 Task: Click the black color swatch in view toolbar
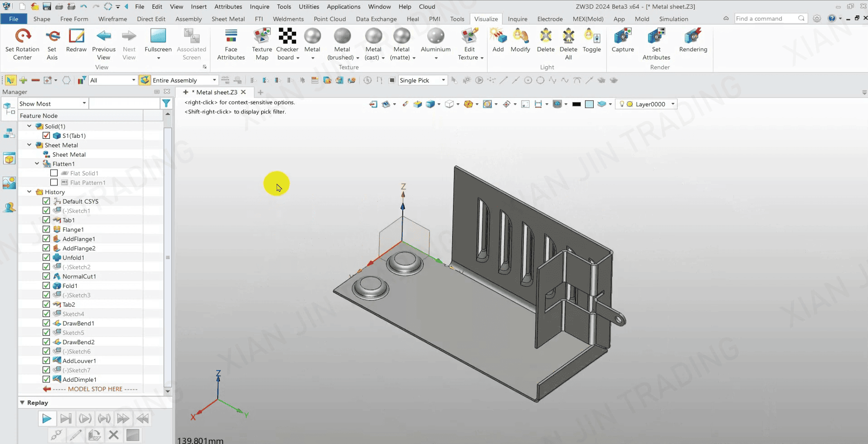click(576, 104)
